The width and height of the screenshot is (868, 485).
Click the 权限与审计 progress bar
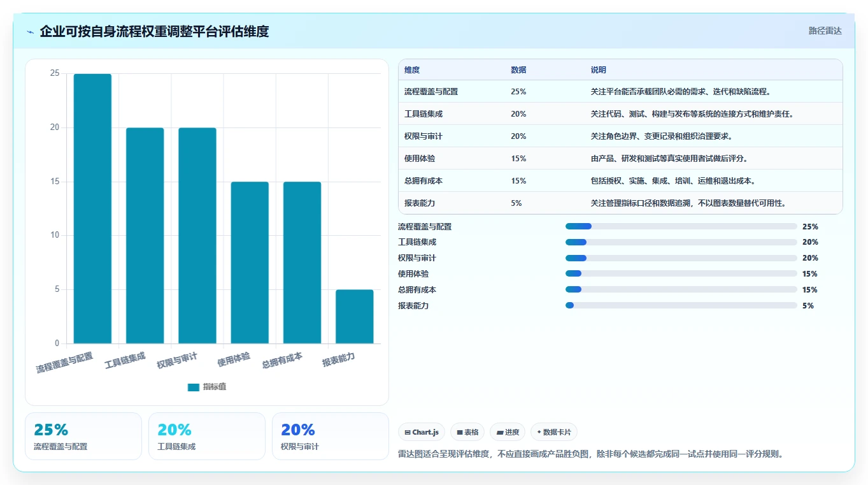coord(681,258)
